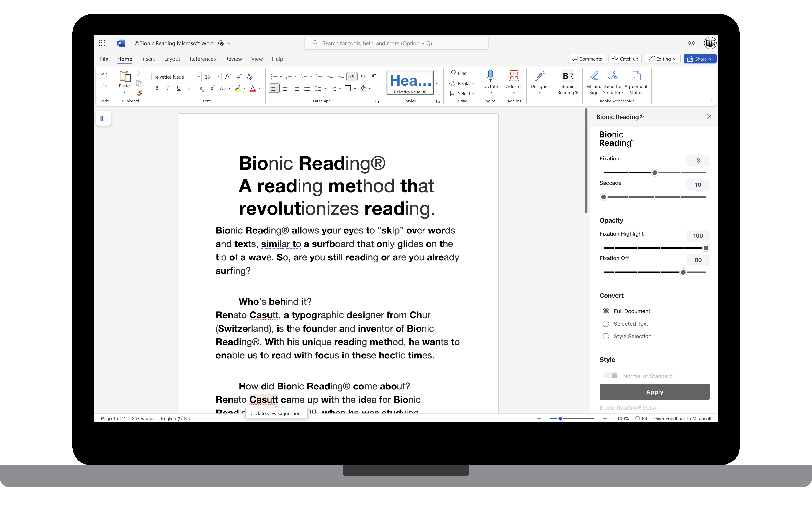The image size is (812, 508).
Task: Show paragraph marks with pilcrow icon
Action: (x=374, y=77)
